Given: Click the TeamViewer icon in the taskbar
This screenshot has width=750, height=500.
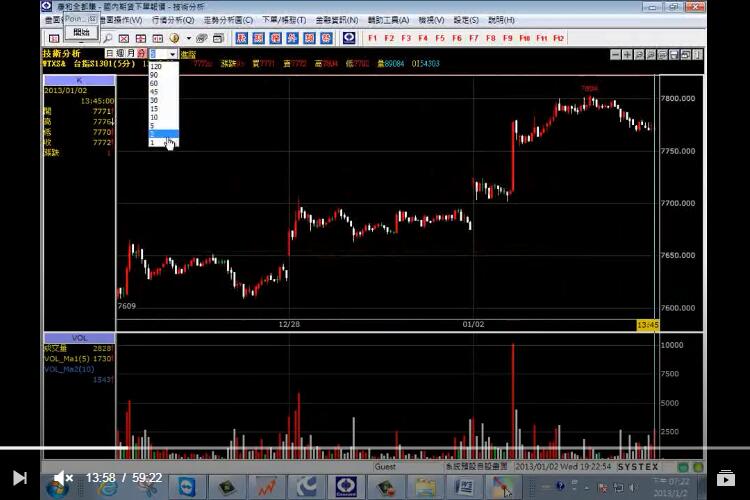Looking at the screenshot, I should tap(185, 487).
